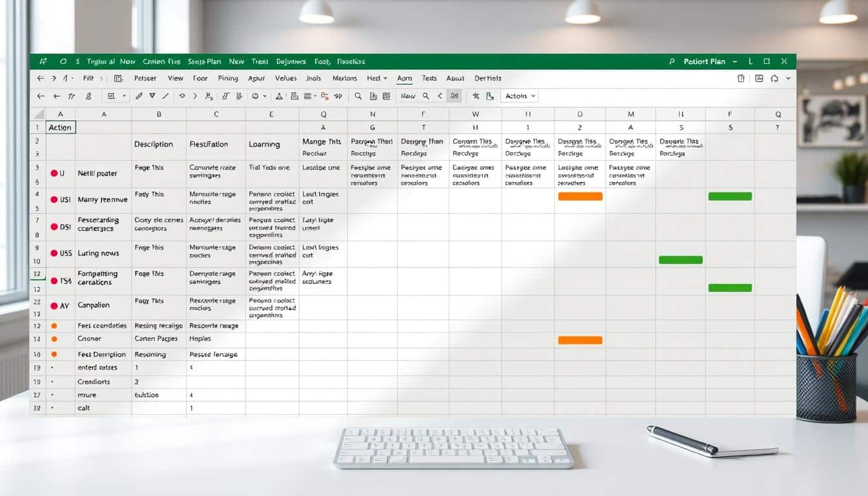Image resolution: width=868 pixels, height=496 pixels.
Task: Click the orange dot beside Croner
Action: pos(54,338)
